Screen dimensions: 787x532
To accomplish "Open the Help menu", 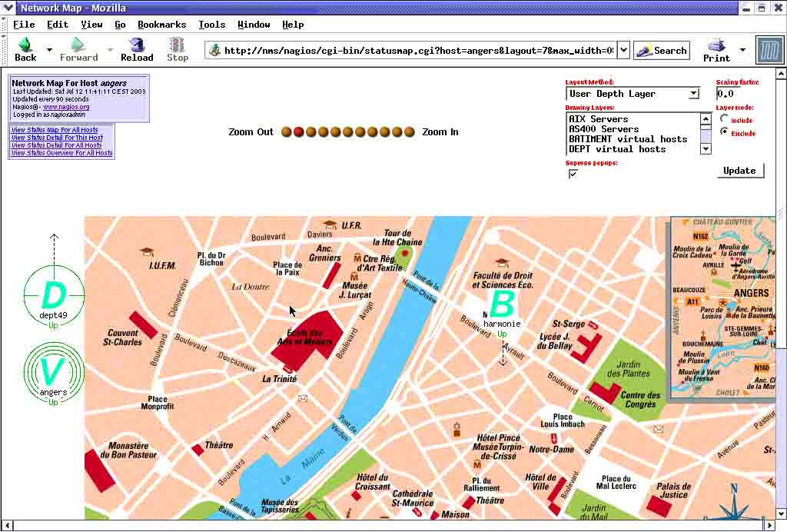I will (x=293, y=25).
